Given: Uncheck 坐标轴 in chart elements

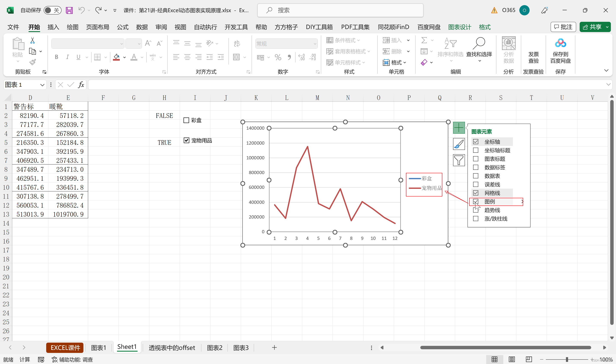Looking at the screenshot, I should 475,142.
